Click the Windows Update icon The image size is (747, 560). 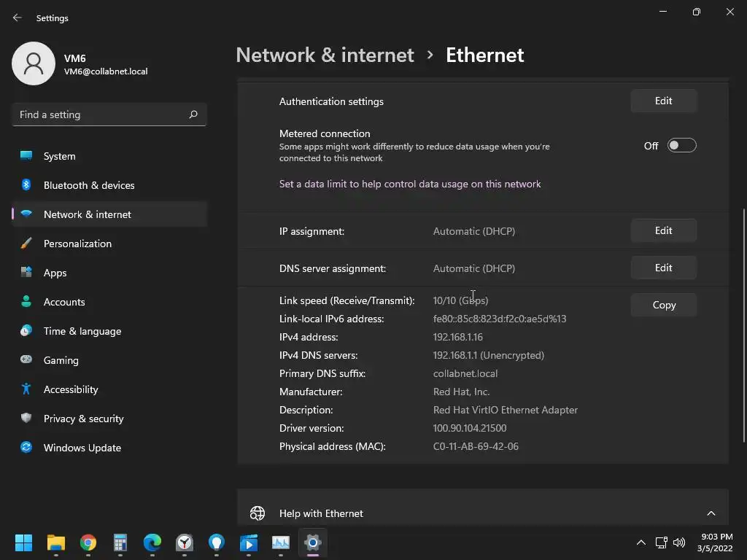pos(26,448)
